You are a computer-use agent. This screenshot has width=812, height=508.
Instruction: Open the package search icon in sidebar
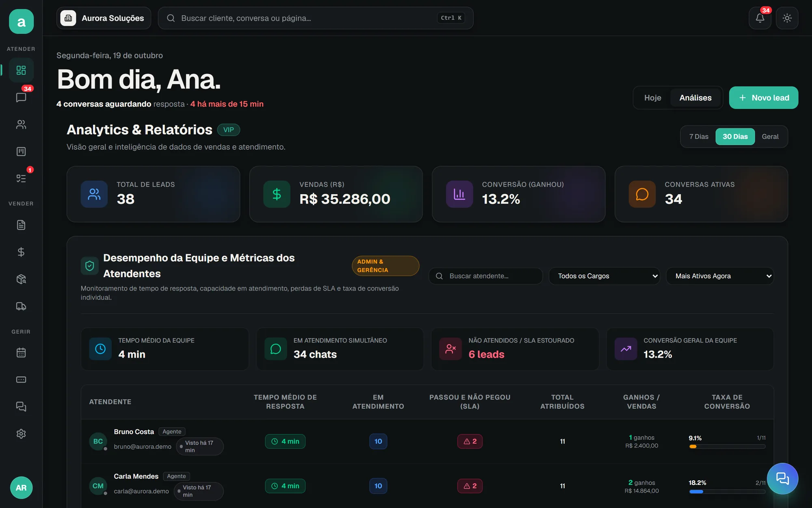pos(21,279)
